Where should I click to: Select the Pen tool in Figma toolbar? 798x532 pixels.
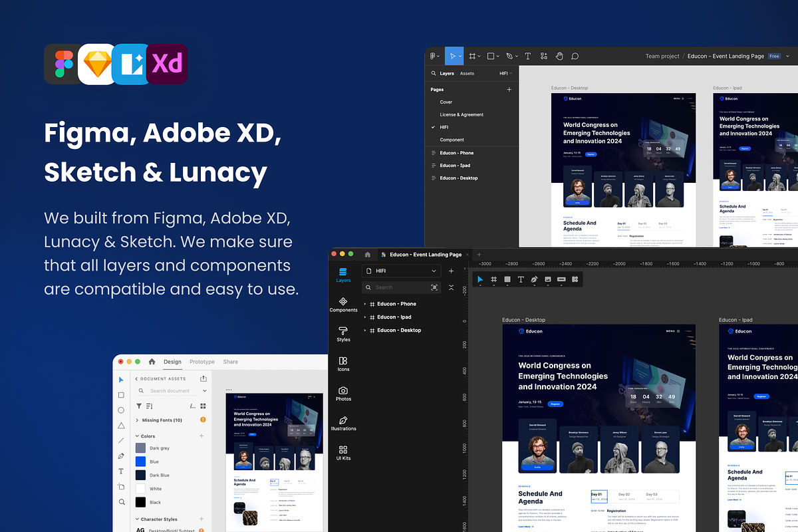(x=510, y=57)
